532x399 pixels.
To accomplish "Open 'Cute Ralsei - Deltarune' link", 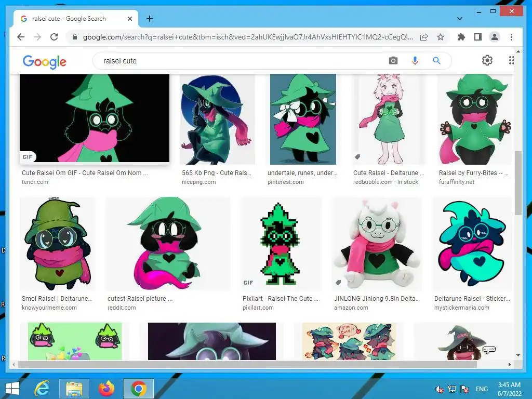I will (x=389, y=172).
